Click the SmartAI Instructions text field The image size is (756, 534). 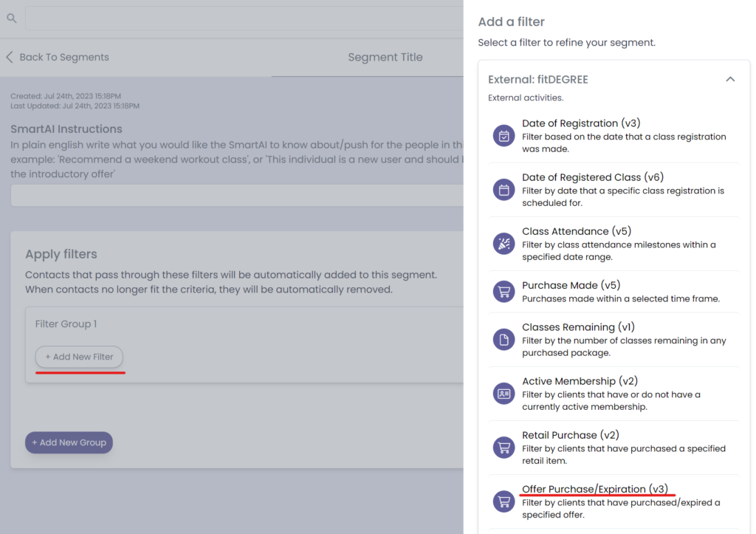click(236, 196)
